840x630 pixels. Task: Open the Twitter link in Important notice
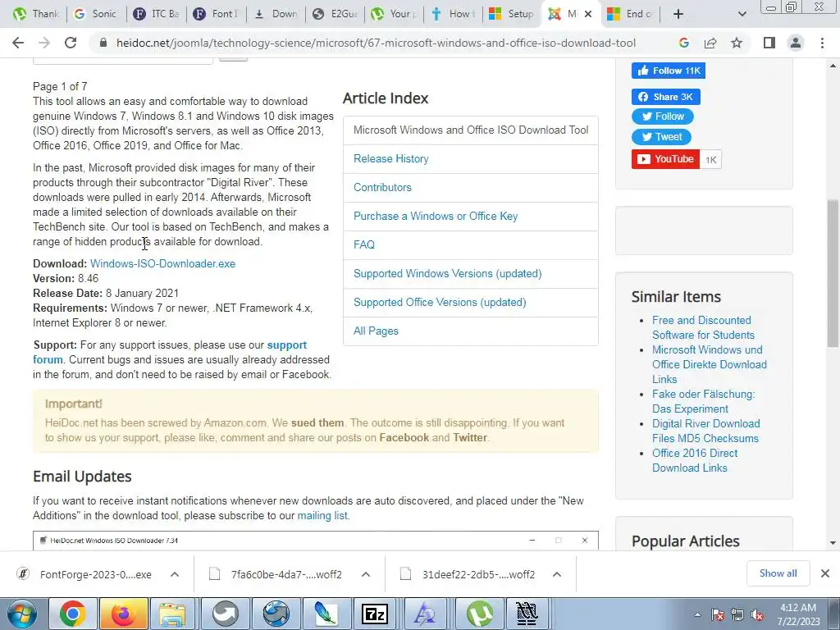(470, 438)
